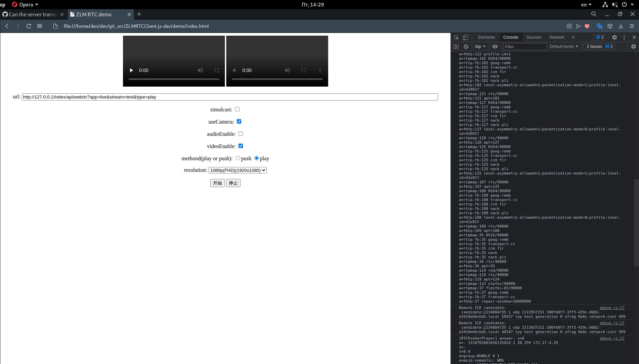Open the Easy Setup sliders icon

click(x=632, y=26)
